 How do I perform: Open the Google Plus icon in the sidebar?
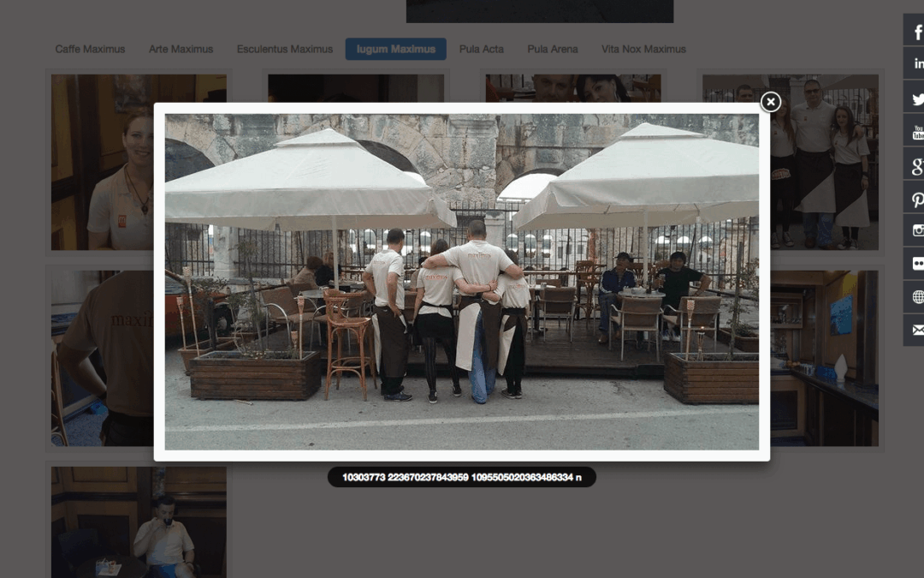pos(914,164)
